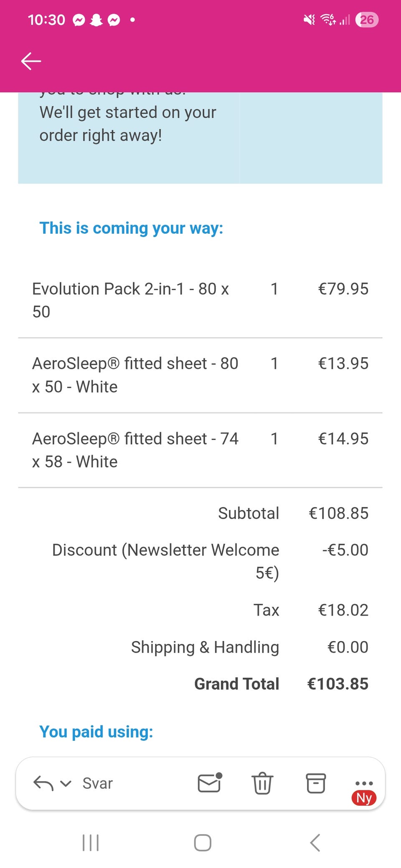Viewport: 401px width, 868px height.
Task: Tap the Svar reply field
Action: (x=98, y=783)
